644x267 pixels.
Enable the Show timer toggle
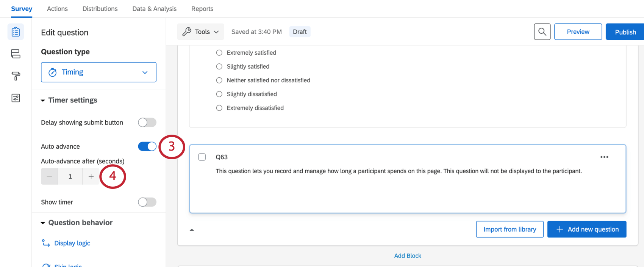coord(147,202)
